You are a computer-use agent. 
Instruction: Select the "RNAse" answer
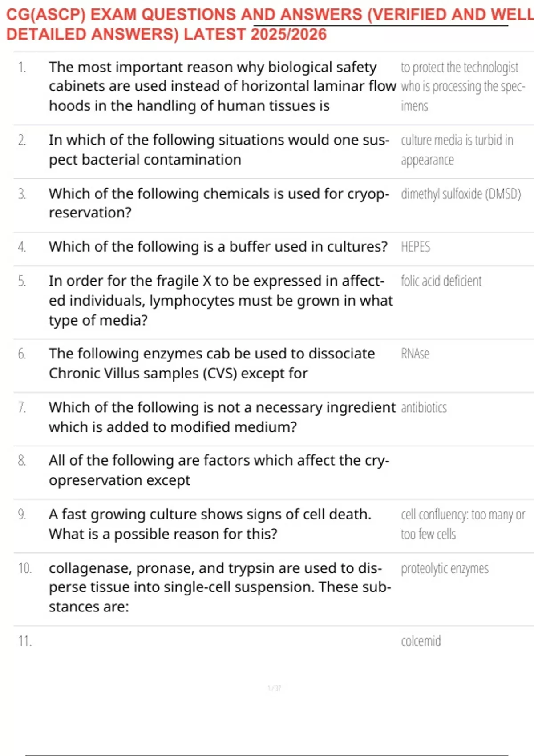coord(415,354)
